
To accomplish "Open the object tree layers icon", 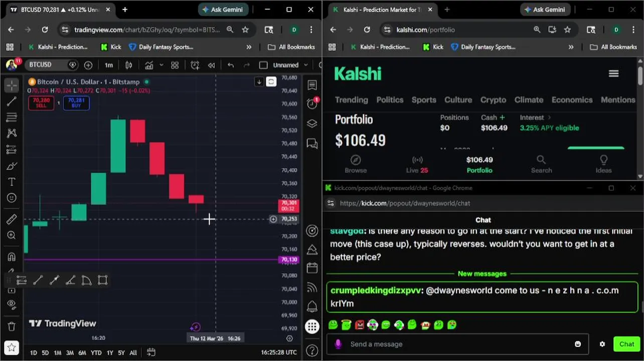I will click(x=312, y=123).
